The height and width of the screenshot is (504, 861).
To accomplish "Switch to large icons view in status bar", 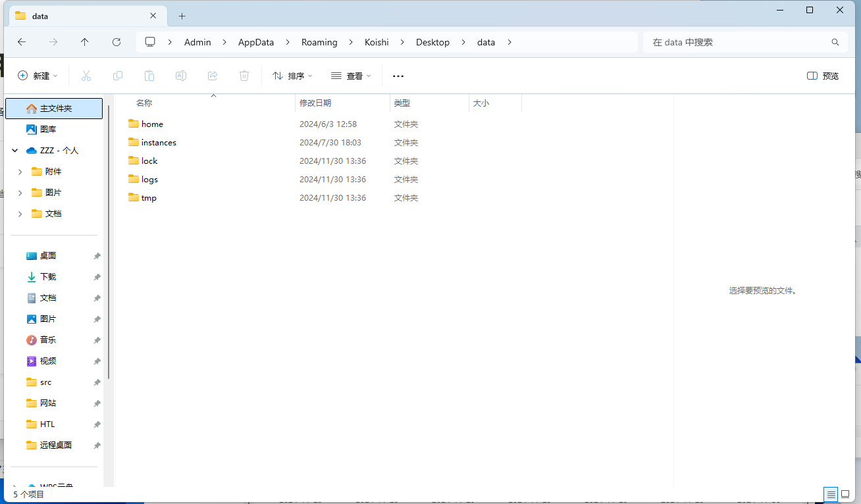I will click(x=845, y=494).
